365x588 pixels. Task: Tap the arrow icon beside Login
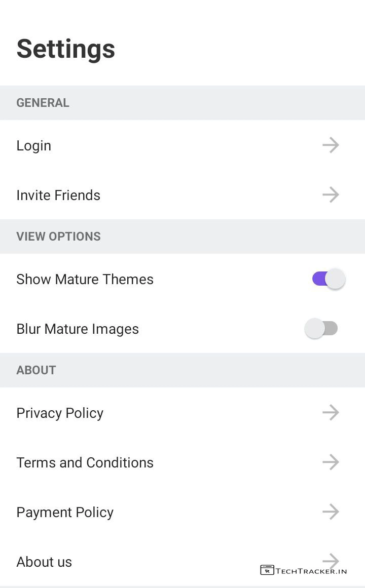331,145
